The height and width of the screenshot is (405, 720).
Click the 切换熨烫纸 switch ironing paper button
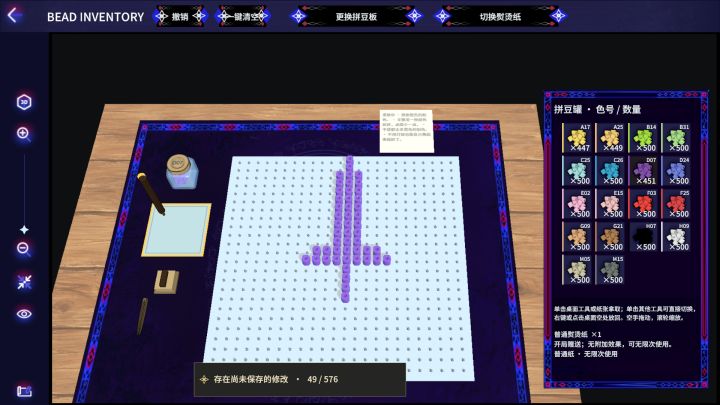pyautogui.click(x=500, y=17)
